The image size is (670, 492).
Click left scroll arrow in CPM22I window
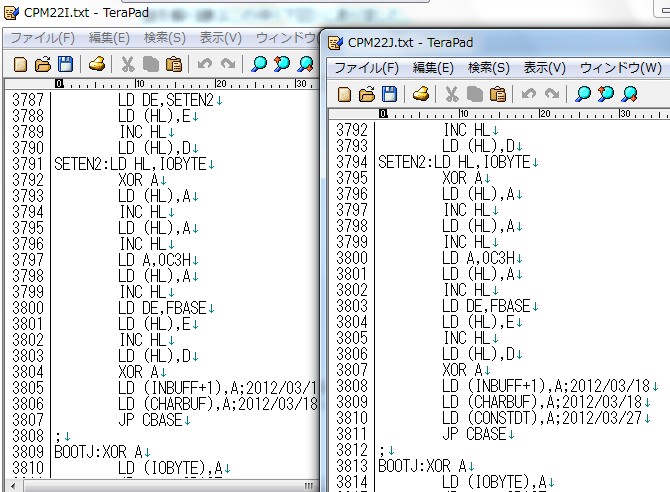point(14,486)
